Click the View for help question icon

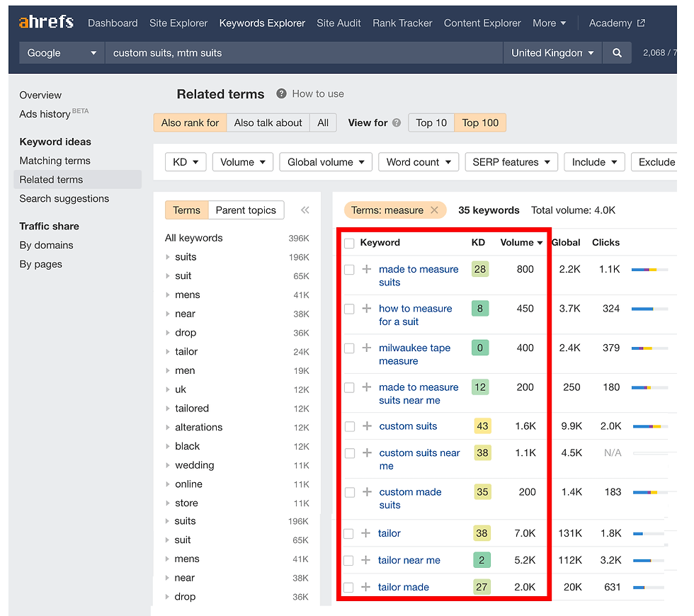pyautogui.click(x=397, y=123)
